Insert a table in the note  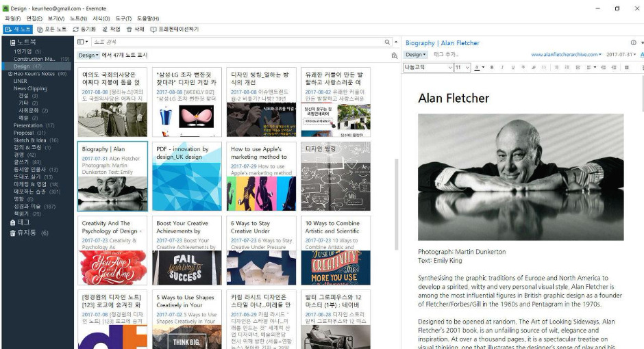(627, 67)
